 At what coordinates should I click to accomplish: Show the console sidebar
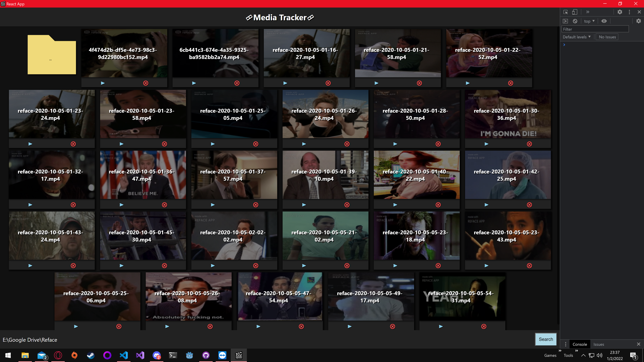click(x=566, y=21)
